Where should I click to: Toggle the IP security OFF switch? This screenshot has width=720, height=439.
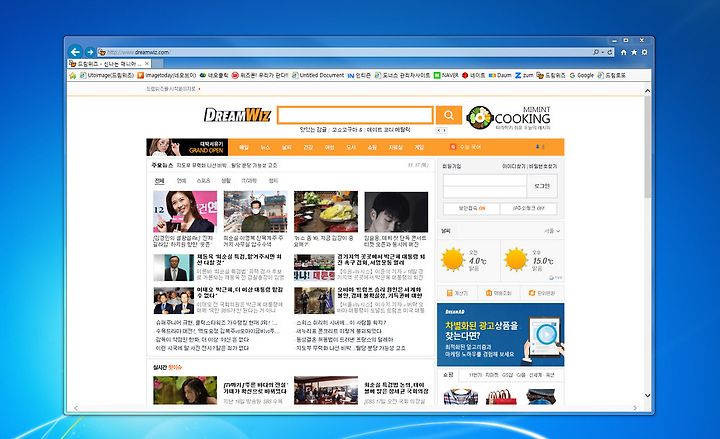tap(529, 208)
